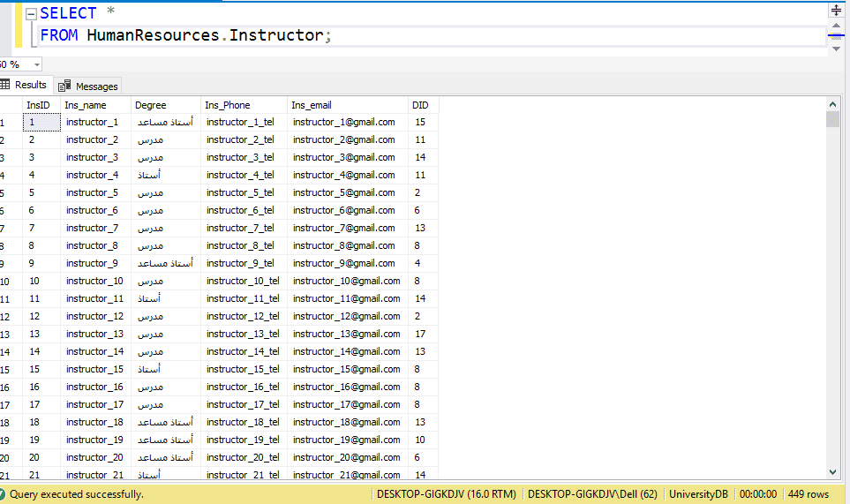Click the Ins_Phone column header

244,105
